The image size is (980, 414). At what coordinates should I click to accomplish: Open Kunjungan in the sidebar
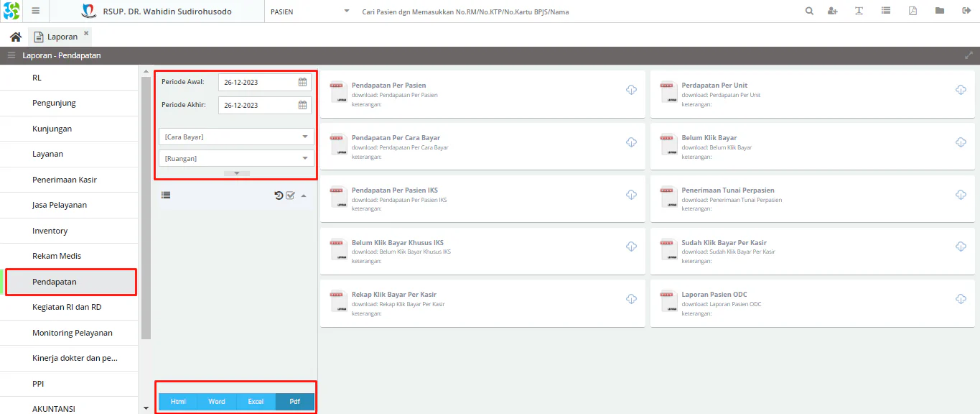[x=68, y=129]
